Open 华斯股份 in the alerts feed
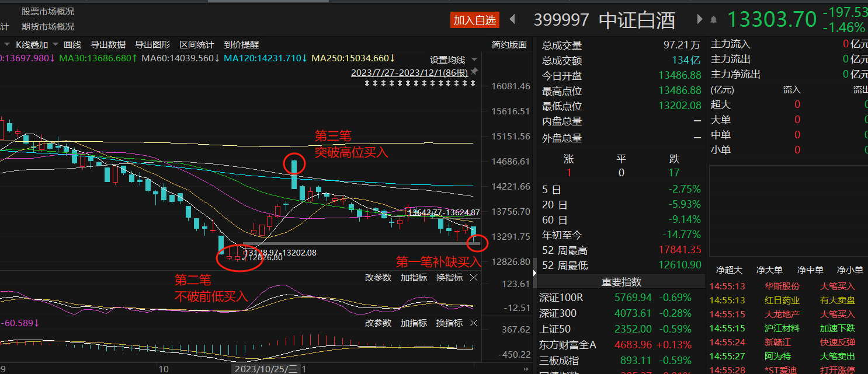Screen dimensions: 868x374 pos(782,286)
